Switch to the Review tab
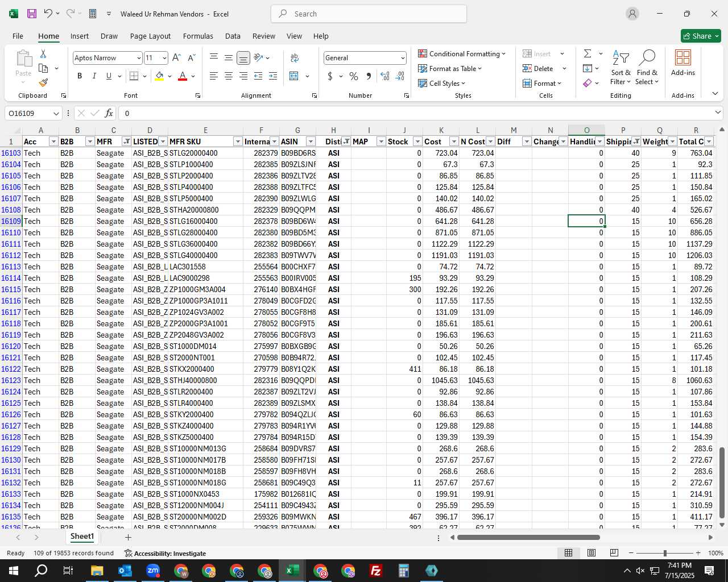 tap(264, 36)
